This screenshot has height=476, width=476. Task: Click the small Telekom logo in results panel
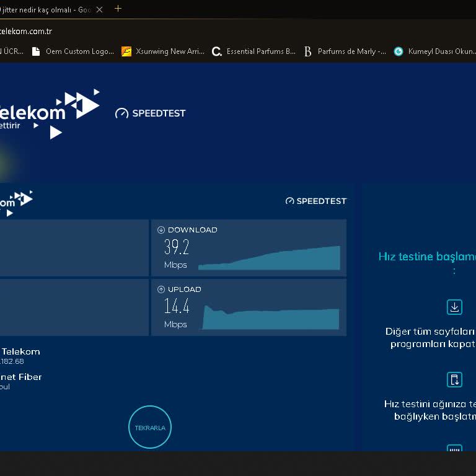pyautogui.click(x=16, y=203)
